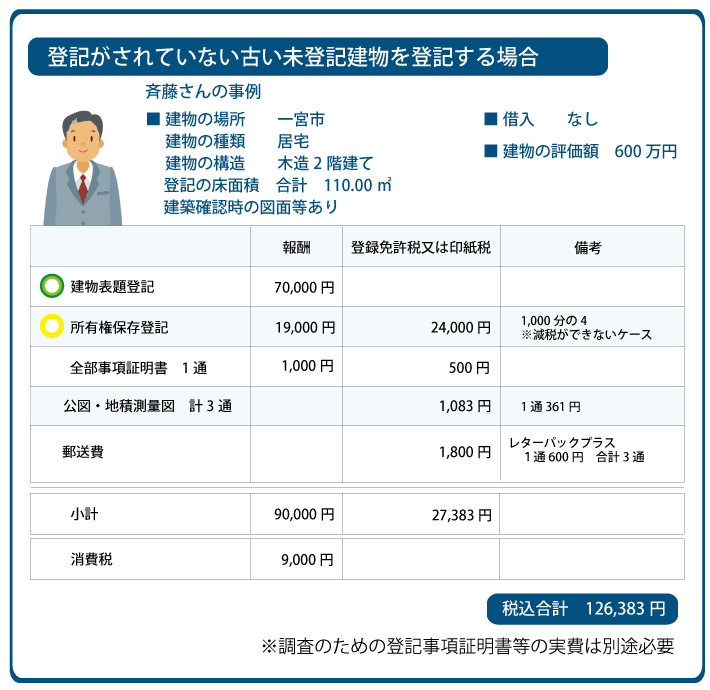The width and height of the screenshot is (710, 690).
Task: Click the blue square bullet before 建物の場所
Action: pyautogui.click(x=153, y=120)
